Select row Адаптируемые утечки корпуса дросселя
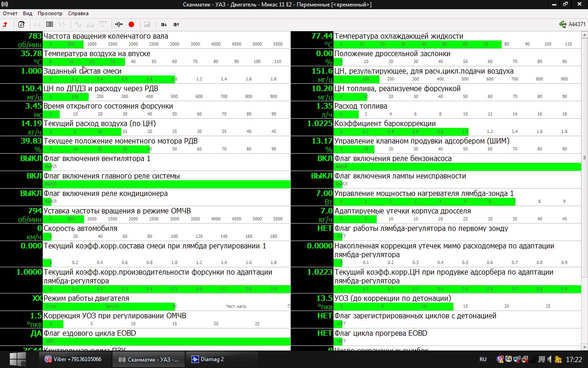The image size is (588, 368). 436,215
